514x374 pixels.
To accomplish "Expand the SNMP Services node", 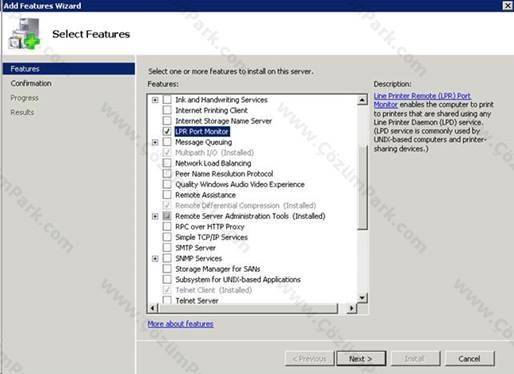I will click(155, 259).
